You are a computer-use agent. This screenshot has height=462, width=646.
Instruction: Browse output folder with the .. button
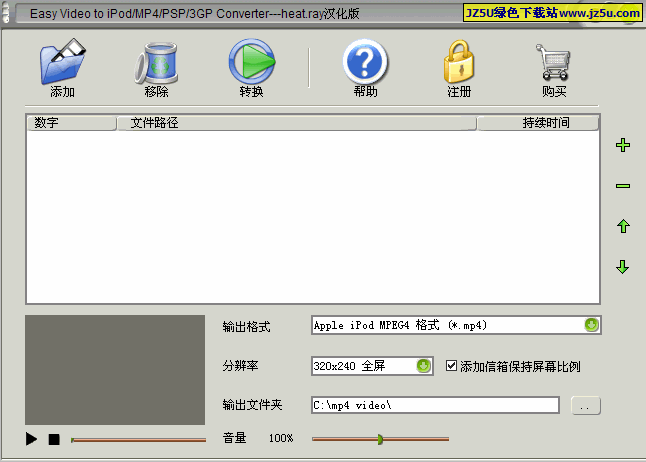point(585,406)
